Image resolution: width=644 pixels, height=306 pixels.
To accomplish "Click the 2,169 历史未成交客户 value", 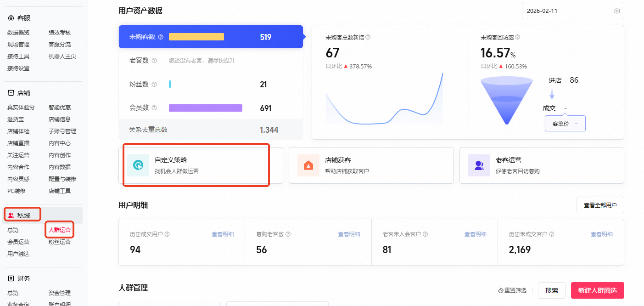I will point(520,250).
